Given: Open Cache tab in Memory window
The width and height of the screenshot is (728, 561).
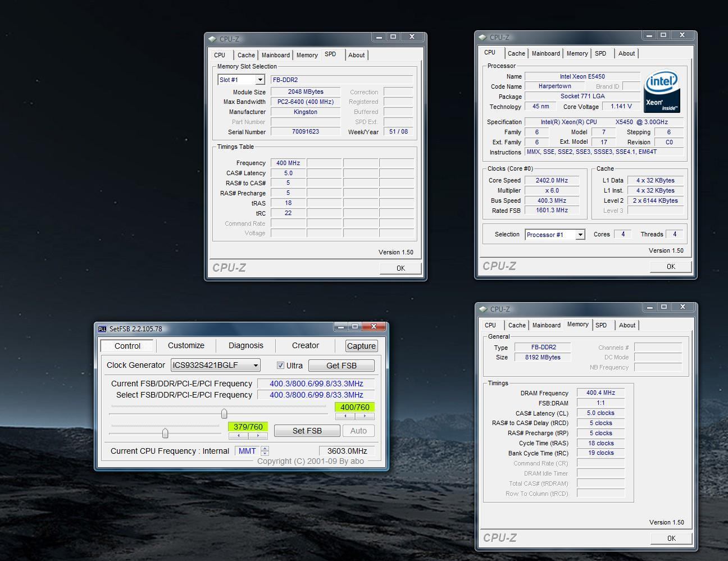Looking at the screenshot, I should [x=517, y=325].
